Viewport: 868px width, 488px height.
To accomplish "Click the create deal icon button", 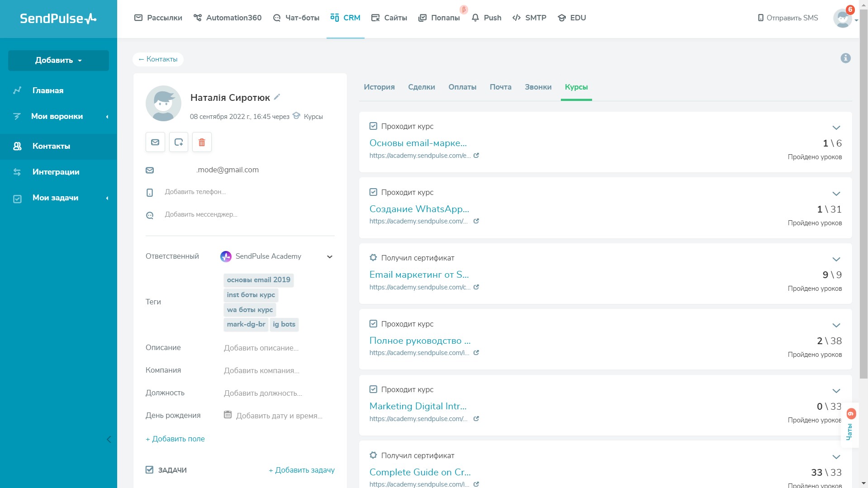I will pyautogui.click(x=179, y=142).
